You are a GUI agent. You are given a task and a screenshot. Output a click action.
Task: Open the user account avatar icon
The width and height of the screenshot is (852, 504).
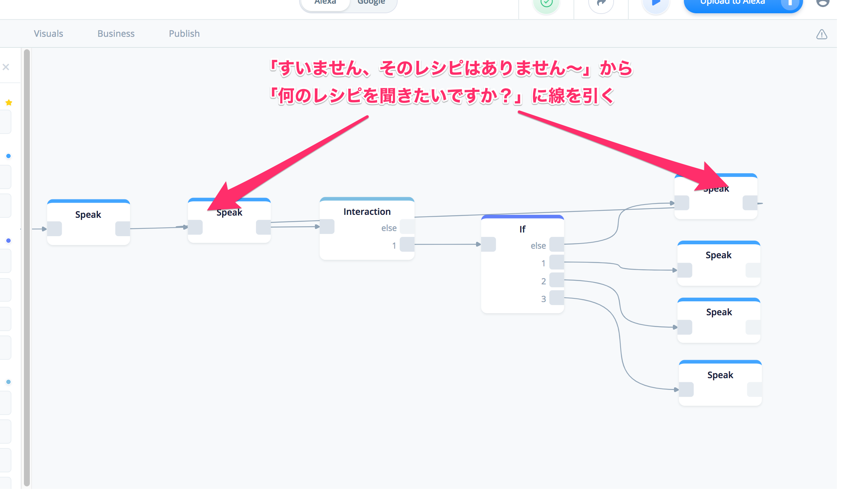tap(823, 3)
